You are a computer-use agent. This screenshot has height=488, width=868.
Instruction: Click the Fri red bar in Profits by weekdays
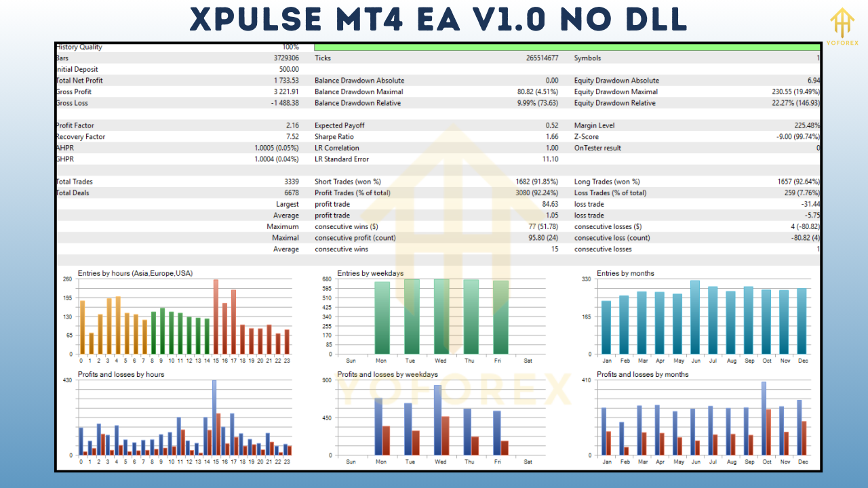(505, 448)
